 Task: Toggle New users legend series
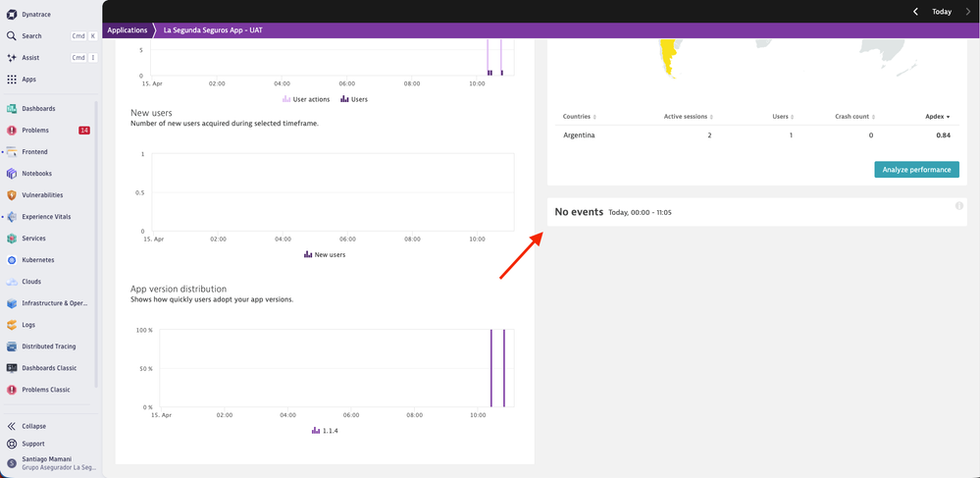pos(325,254)
